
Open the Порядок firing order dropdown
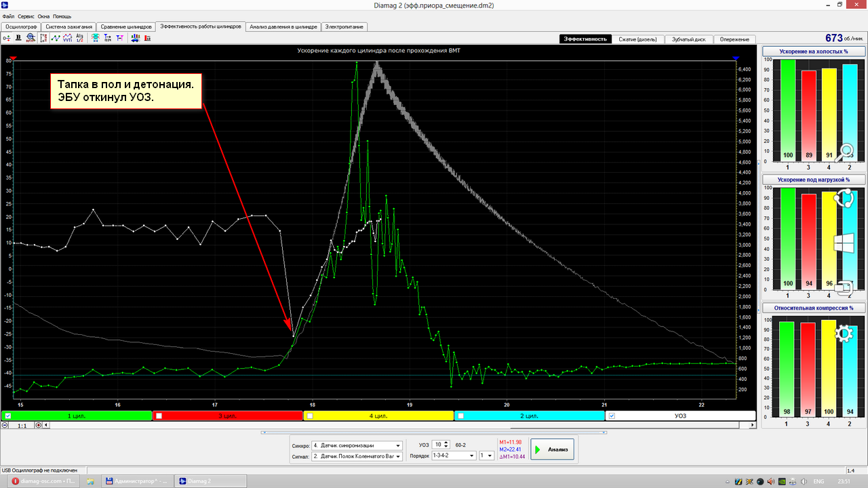tap(454, 455)
